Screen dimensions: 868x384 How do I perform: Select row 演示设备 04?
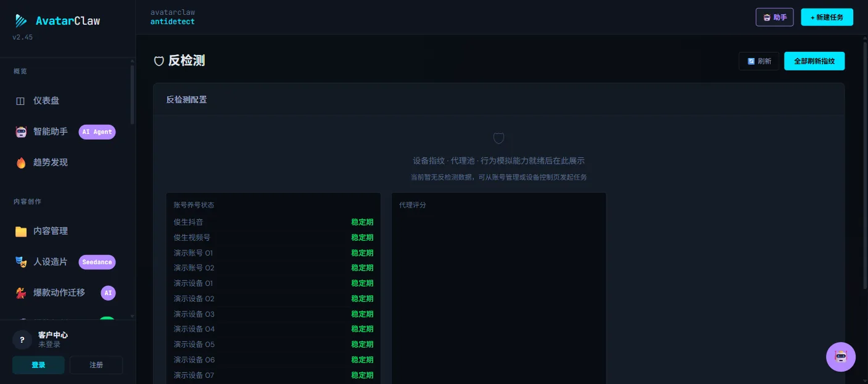(x=273, y=329)
